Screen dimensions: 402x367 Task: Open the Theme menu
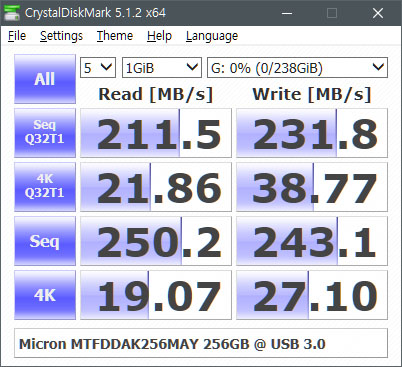[x=115, y=36]
